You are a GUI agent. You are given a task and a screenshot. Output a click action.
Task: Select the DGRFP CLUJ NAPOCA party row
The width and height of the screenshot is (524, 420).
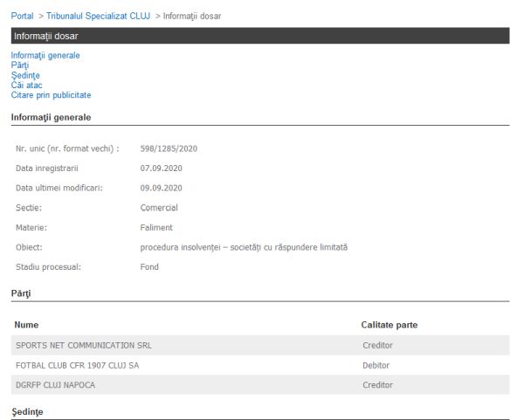click(56, 385)
